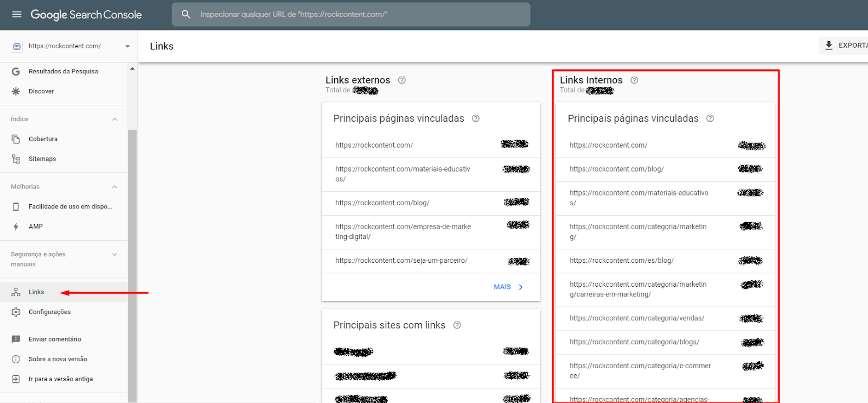Click the info icon for Sobre a nova versão
The image size is (868, 403).
coord(16,359)
